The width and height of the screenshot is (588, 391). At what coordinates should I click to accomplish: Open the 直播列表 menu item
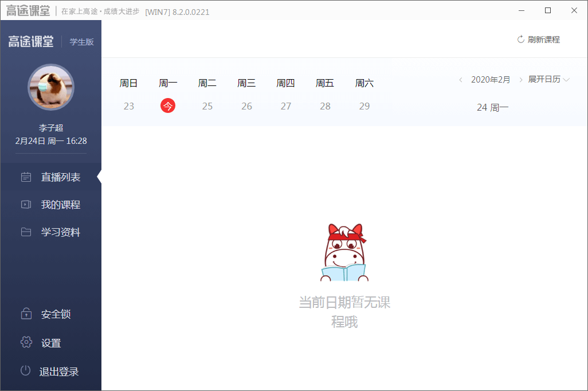[x=60, y=177]
